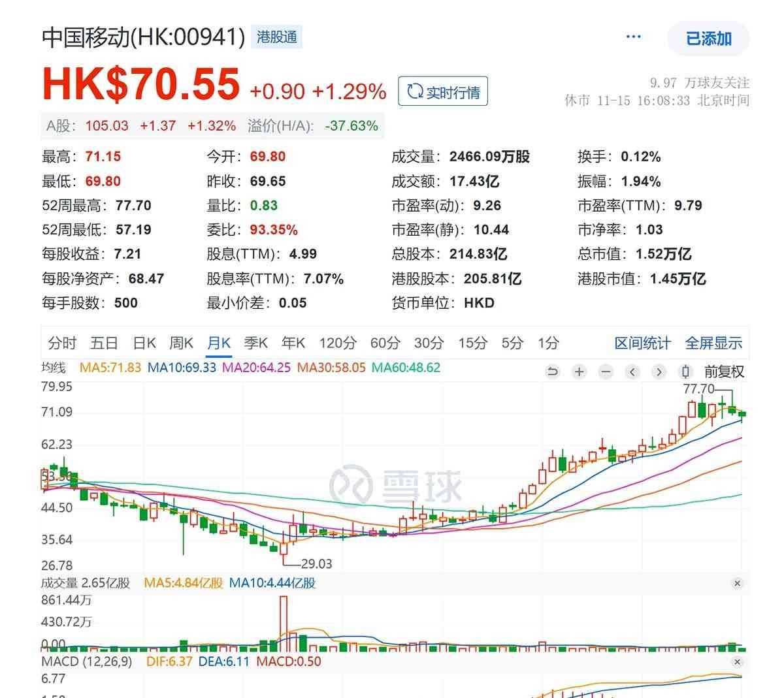
Task: Click 全屏显示 to go fullscreen
Action: (713, 343)
